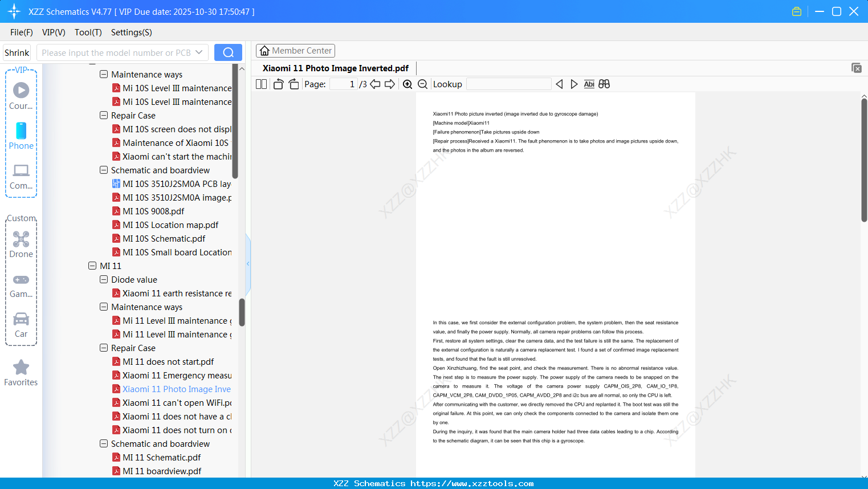Select the Drone category icon
The image size is (868, 489).
click(21, 239)
